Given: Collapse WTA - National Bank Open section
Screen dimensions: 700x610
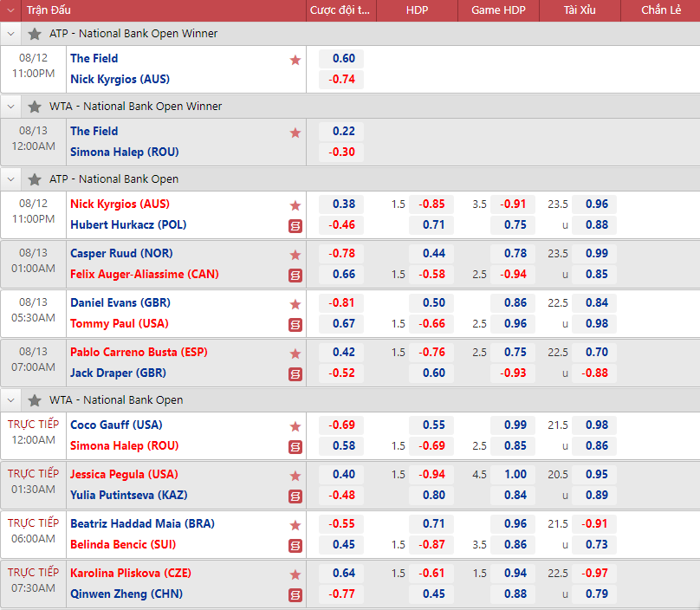Looking at the screenshot, I should coord(11,400).
